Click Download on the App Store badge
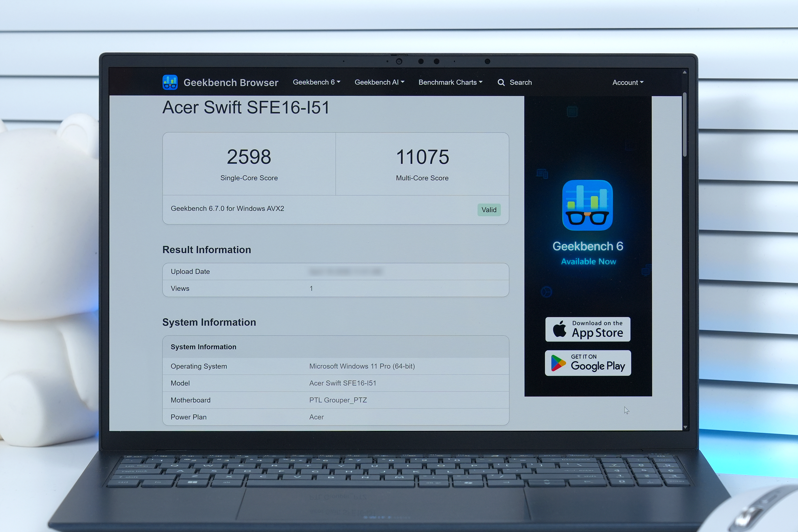The height and width of the screenshot is (532, 798). [x=588, y=329]
